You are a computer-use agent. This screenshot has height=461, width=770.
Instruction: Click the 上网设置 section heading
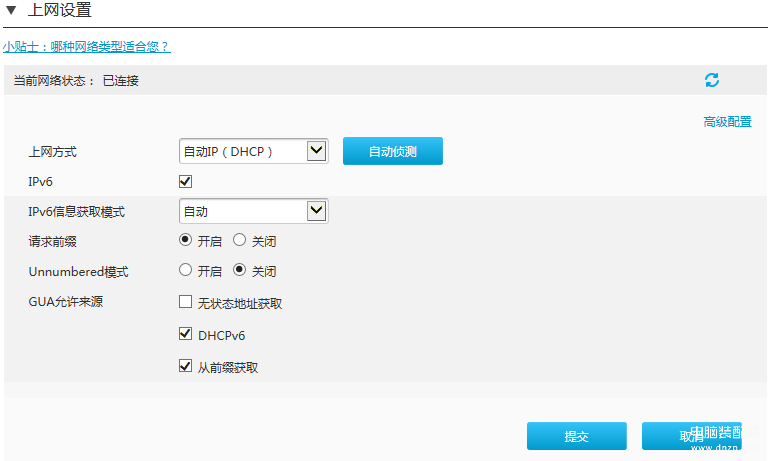(59, 10)
